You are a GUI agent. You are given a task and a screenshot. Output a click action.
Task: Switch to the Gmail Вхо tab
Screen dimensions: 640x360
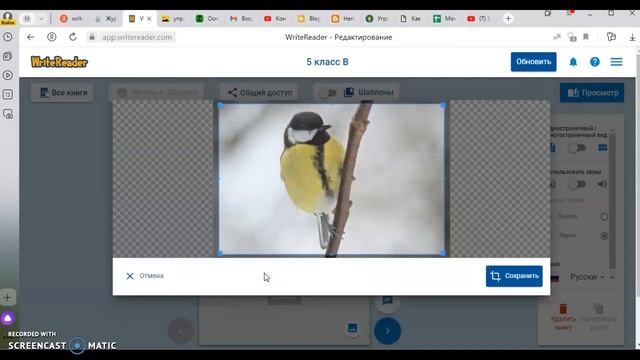[x=241, y=19]
